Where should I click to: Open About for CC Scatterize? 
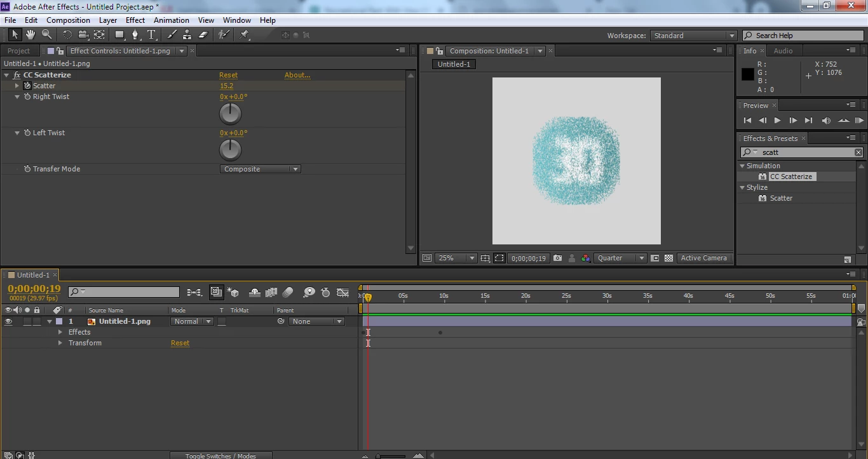[x=297, y=75]
